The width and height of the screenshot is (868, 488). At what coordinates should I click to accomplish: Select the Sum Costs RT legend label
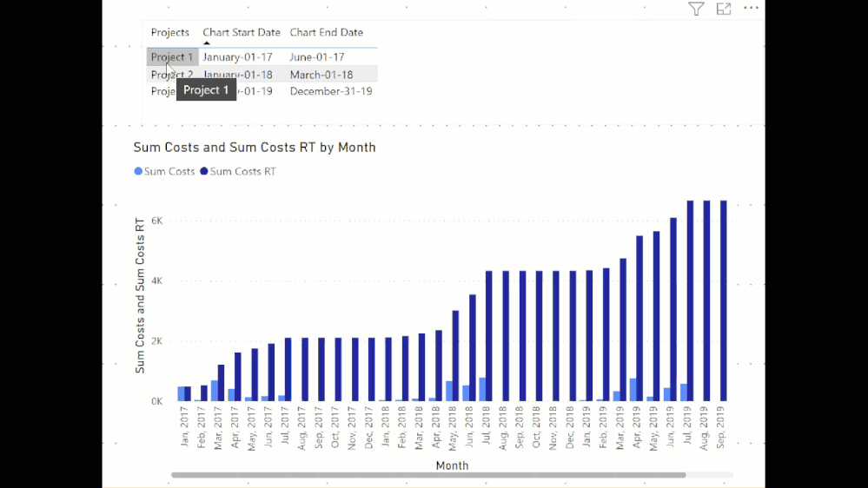point(243,172)
